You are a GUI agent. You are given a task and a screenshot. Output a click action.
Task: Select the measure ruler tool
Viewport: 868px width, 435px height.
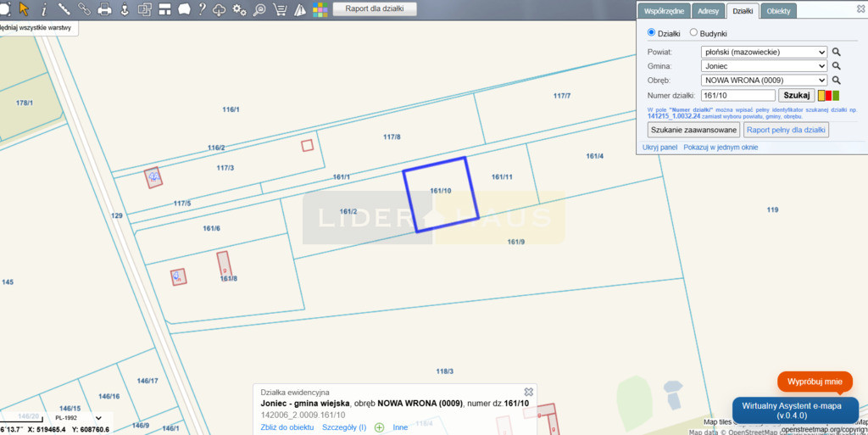coord(64,8)
